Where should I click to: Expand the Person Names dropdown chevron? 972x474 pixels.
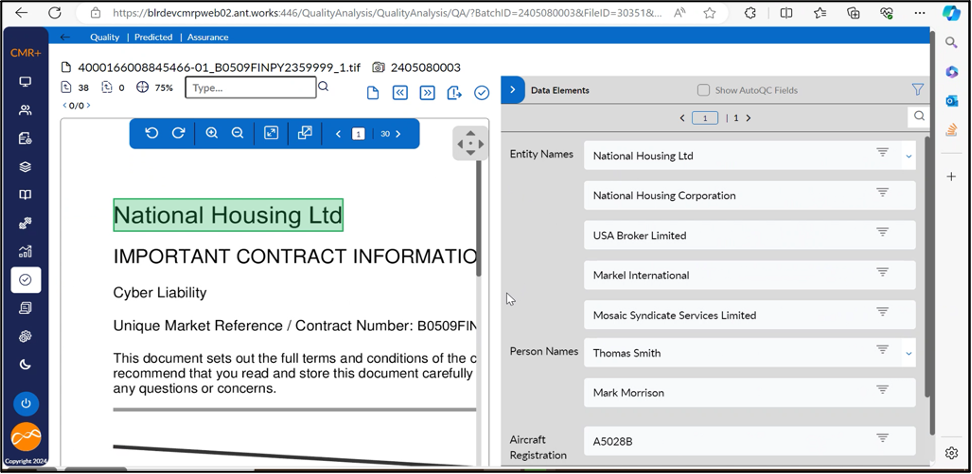pyautogui.click(x=909, y=353)
